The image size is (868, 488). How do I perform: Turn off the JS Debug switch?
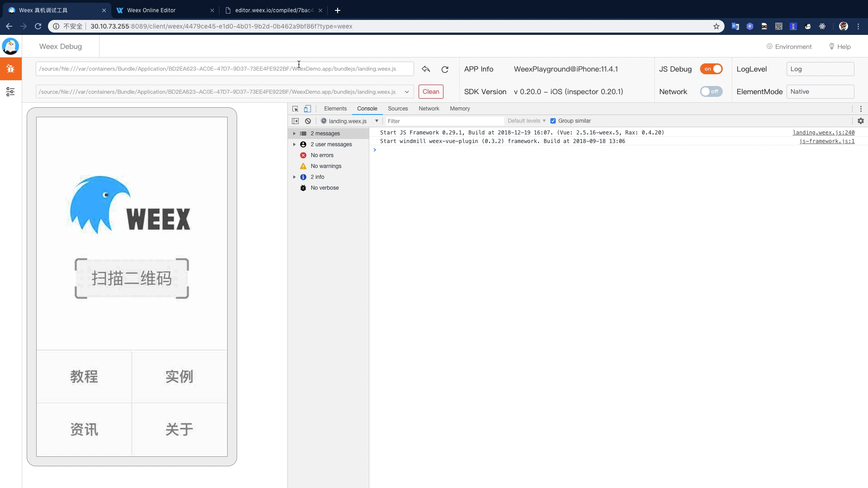pyautogui.click(x=711, y=69)
